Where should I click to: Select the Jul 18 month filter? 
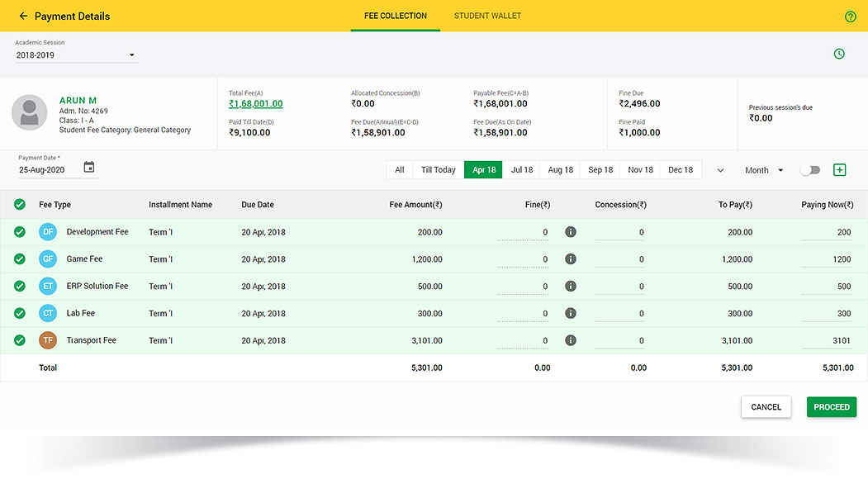point(522,170)
